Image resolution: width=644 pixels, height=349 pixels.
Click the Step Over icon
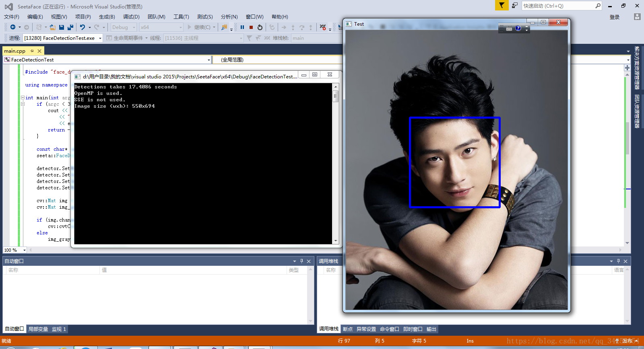point(302,27)
